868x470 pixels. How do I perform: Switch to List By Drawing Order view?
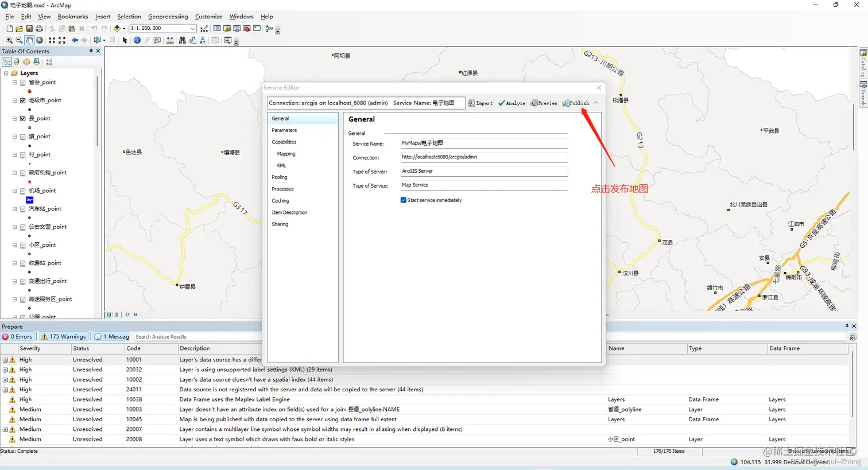(7, 62)
